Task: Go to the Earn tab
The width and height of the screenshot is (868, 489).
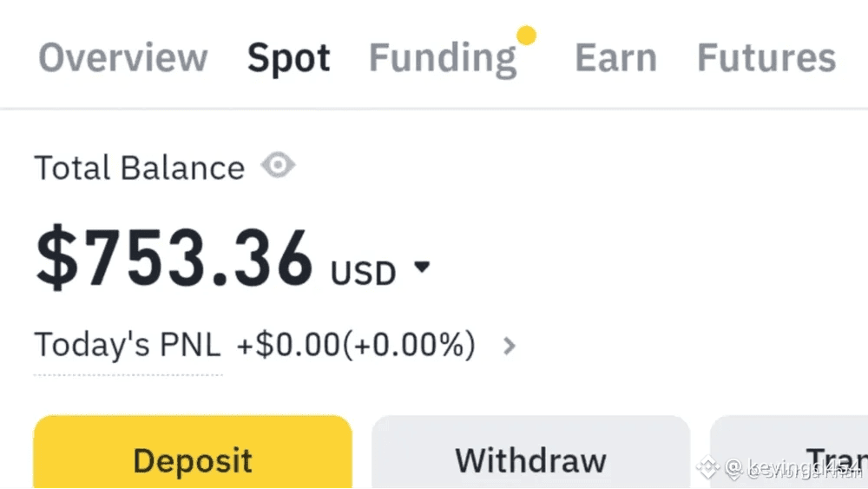Action: pos(615,57)
